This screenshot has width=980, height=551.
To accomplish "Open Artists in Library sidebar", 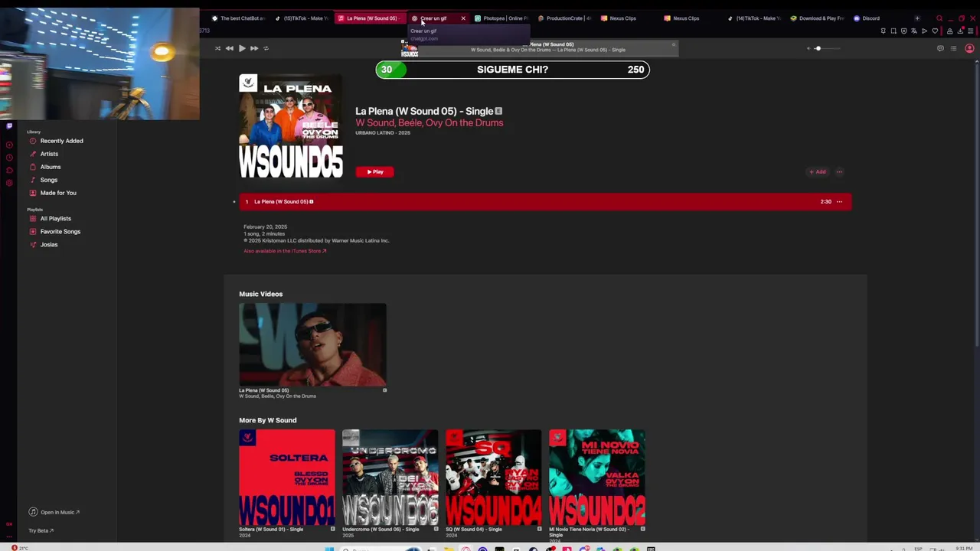I will [49, 154].
